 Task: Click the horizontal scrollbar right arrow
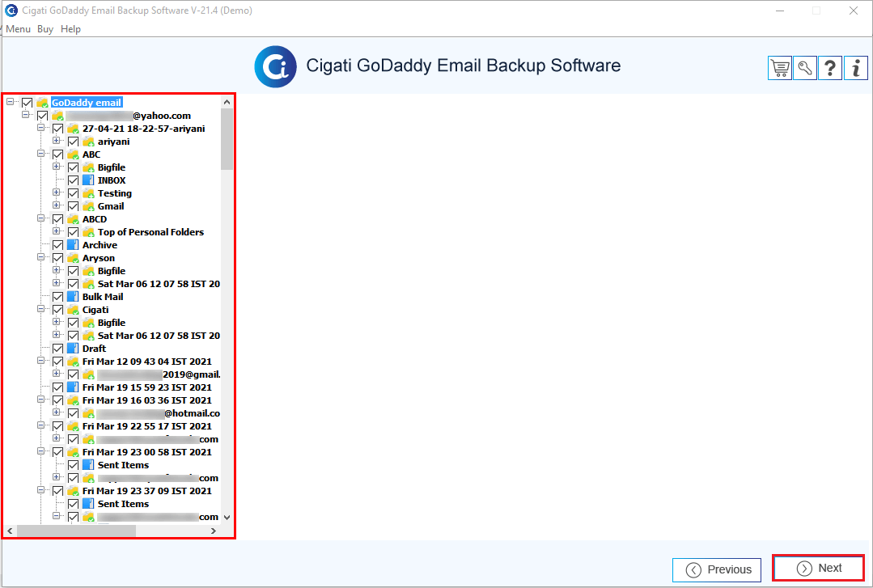(214, 531)
